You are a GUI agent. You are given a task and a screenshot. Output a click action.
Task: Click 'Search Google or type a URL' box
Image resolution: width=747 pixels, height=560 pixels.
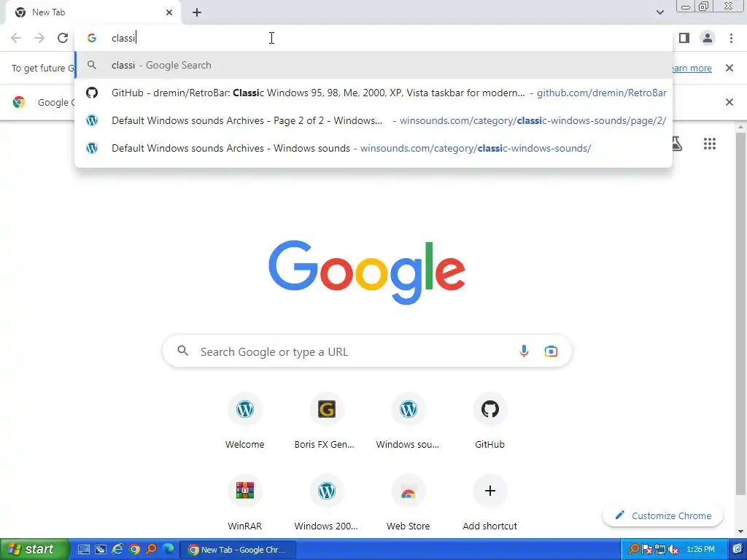[x=367, y=351]
